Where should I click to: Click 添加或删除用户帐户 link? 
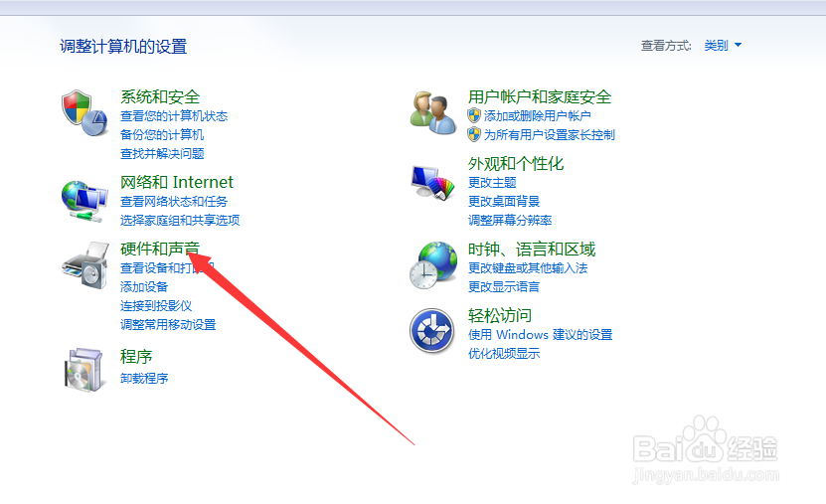pos(538,116)
